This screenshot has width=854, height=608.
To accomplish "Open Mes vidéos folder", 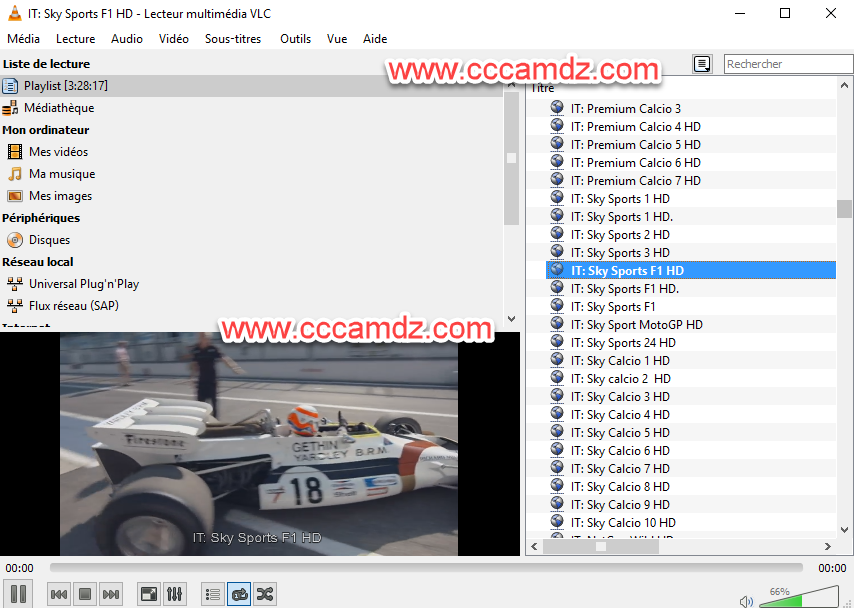I will [58, 151].
